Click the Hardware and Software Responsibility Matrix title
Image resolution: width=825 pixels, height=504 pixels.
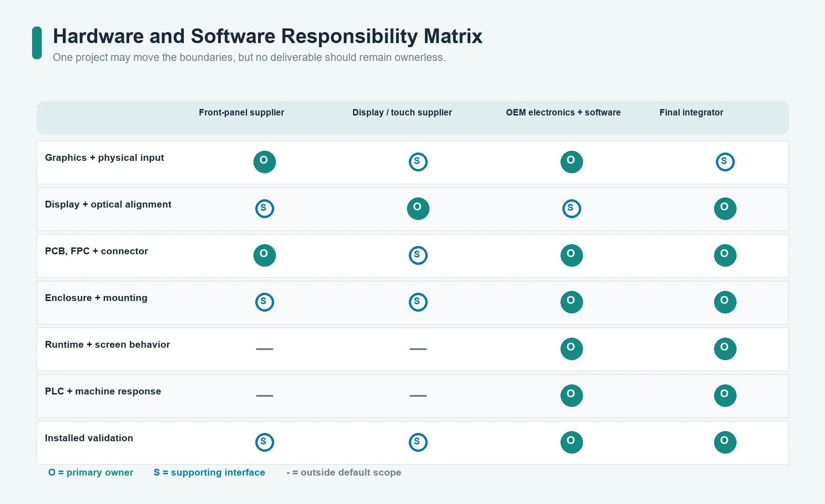[x=268, y=36]
